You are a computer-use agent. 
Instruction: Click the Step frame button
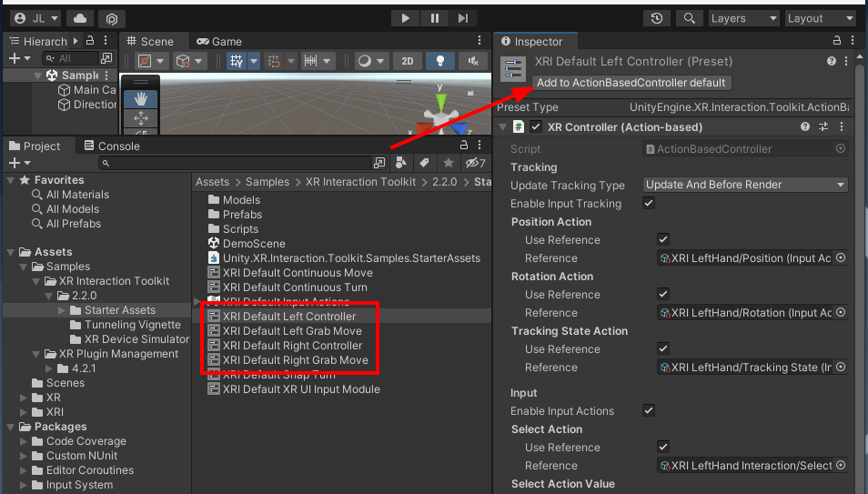464,18
